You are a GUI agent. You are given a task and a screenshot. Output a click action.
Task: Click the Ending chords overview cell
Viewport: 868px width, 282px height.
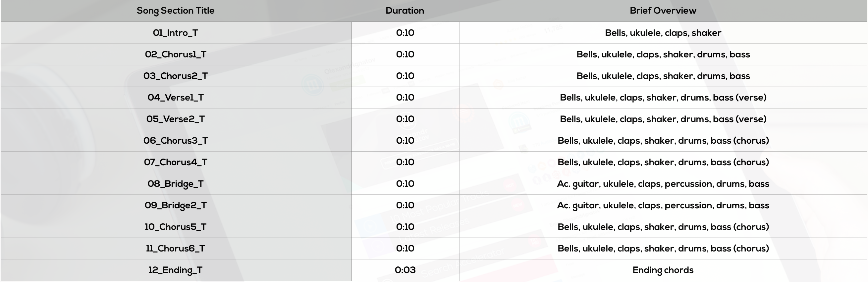pos(663,270)
